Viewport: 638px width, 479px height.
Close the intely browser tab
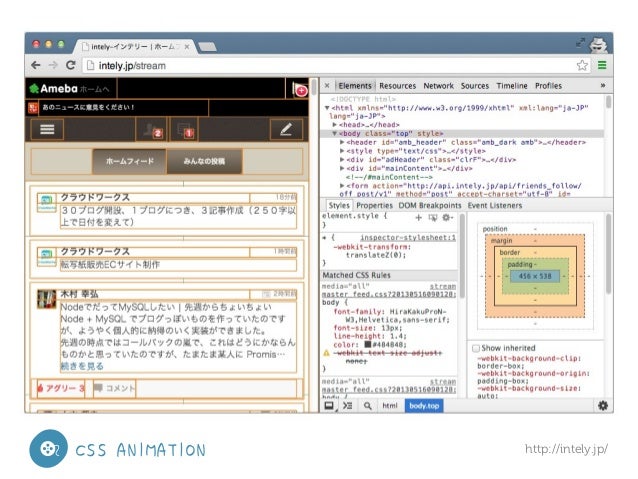187,47
